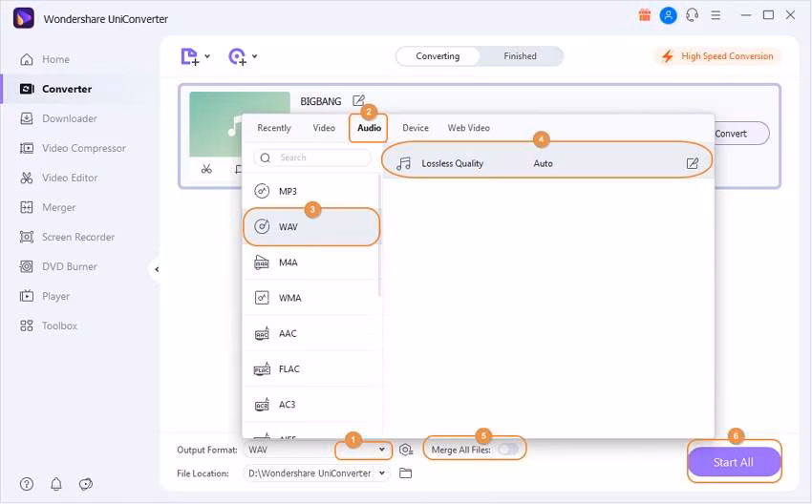The width and height of the screenshot is (812, 504).
Task: Open the gift promotions icon
Action: point(644,15)
